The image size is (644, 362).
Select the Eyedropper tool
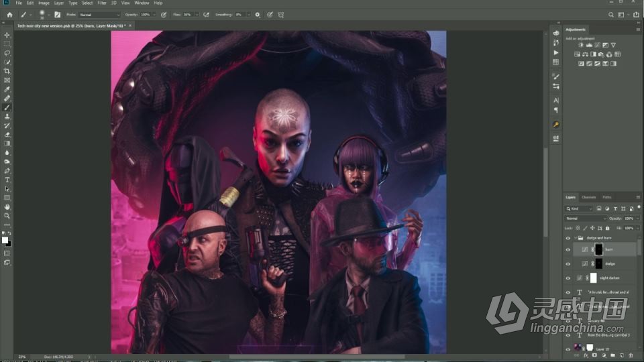click(7, 89)
